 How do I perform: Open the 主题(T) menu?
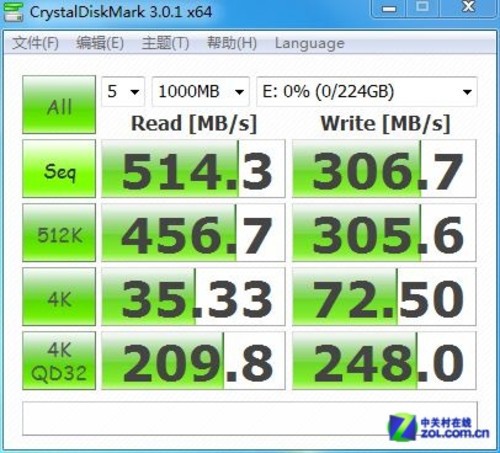pos(165,43)
